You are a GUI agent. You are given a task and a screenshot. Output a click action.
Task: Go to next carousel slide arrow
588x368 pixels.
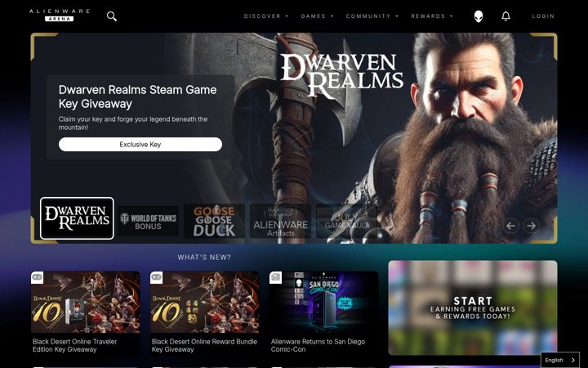pyautogui.click(x=531, y=226)
